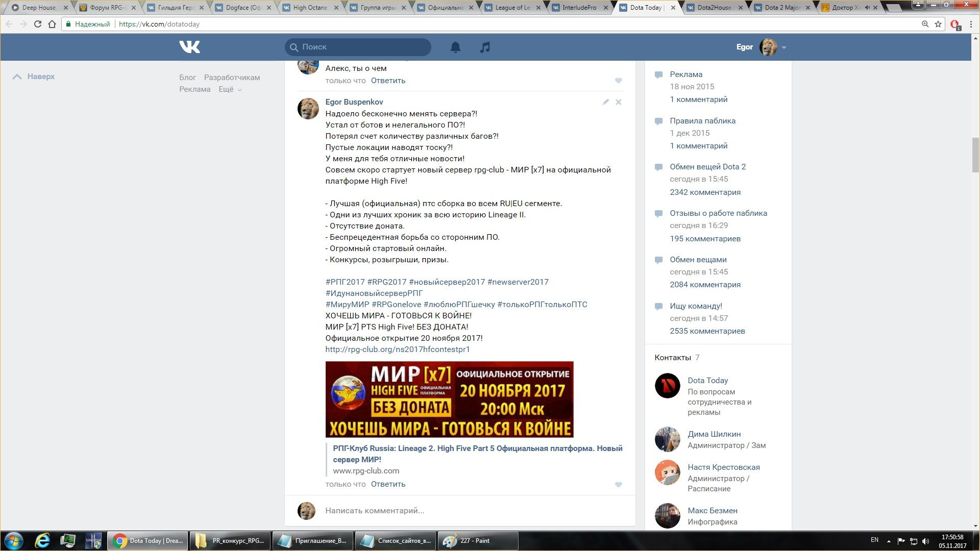
Task: Switch to 'Deep House' browser tab
Action: pos(40,8)
